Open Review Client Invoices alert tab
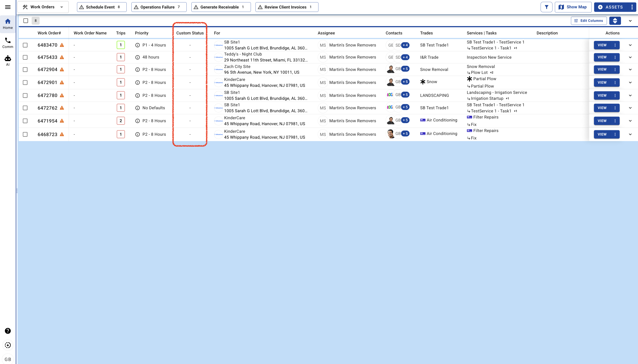This screenshot has width=638, height=364. pyautogui.click(x=287, y=7)
